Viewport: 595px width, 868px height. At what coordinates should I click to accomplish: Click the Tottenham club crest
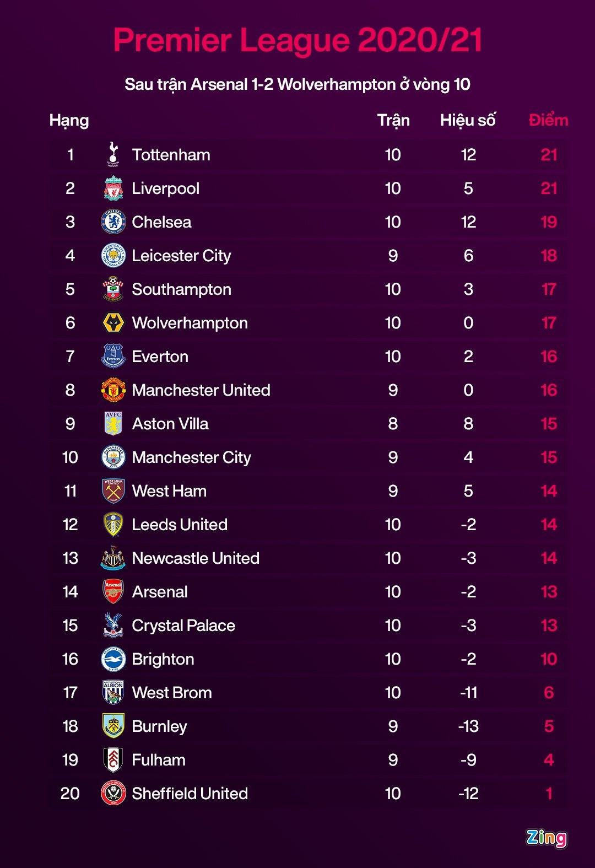click(x=113, y=154)
